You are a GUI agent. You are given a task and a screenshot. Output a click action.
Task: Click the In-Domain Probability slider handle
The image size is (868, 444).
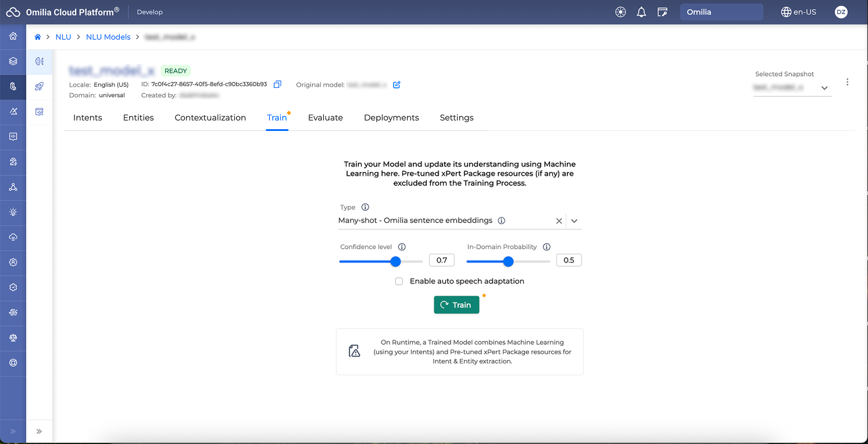tap(508, 262)
